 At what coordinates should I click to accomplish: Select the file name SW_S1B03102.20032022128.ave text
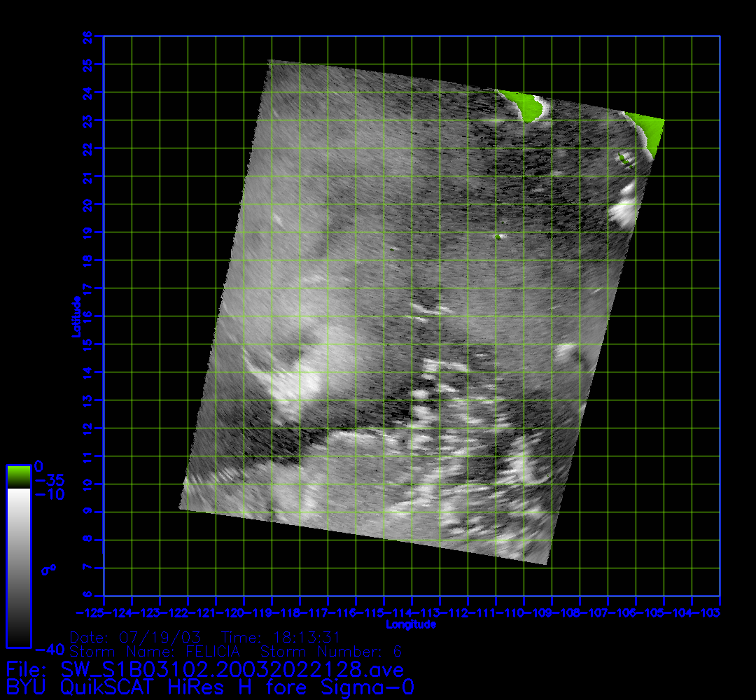click(x=232, y=670)
